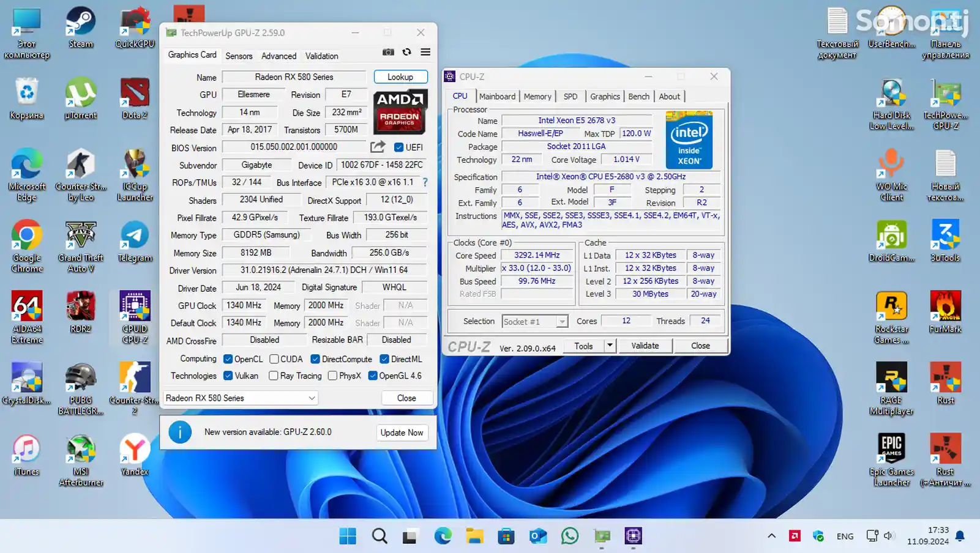The image size is (980, 553).
Task: Toggle the PhysX checkbox
Action: pos(332,376)
